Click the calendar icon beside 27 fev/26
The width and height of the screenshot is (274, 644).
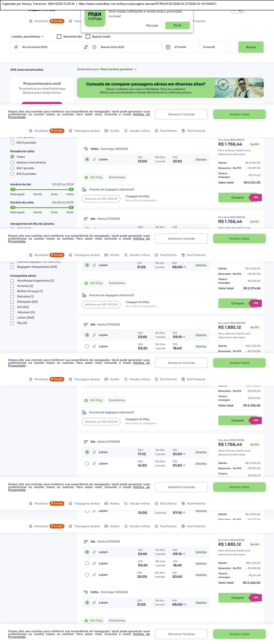point(168,47)
